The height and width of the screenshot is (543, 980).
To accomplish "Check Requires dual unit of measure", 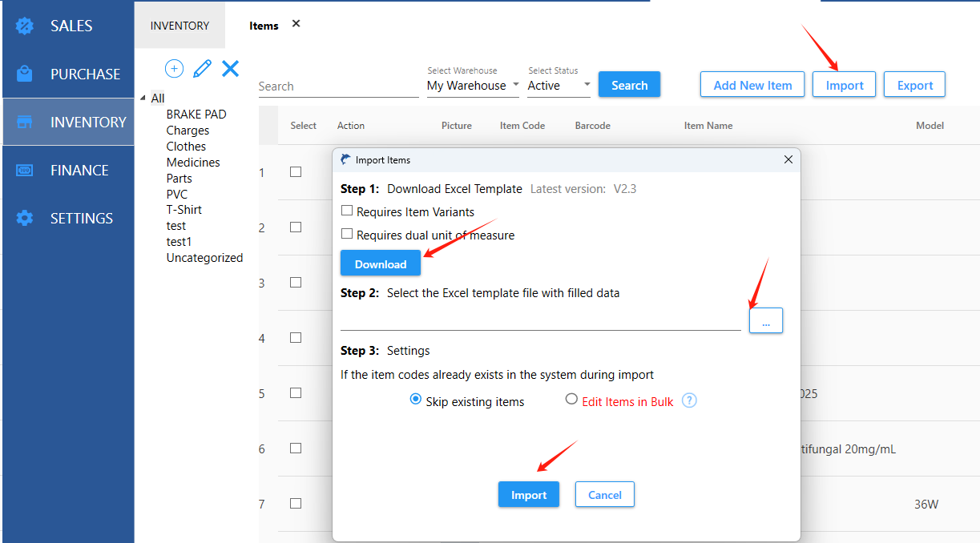I will (x=347, y=234).
